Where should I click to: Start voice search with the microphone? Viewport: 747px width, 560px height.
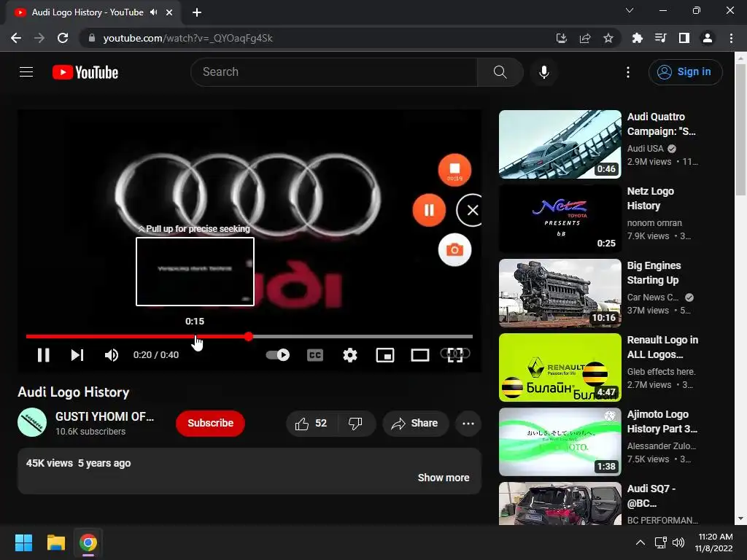click(x=544, y=72)
